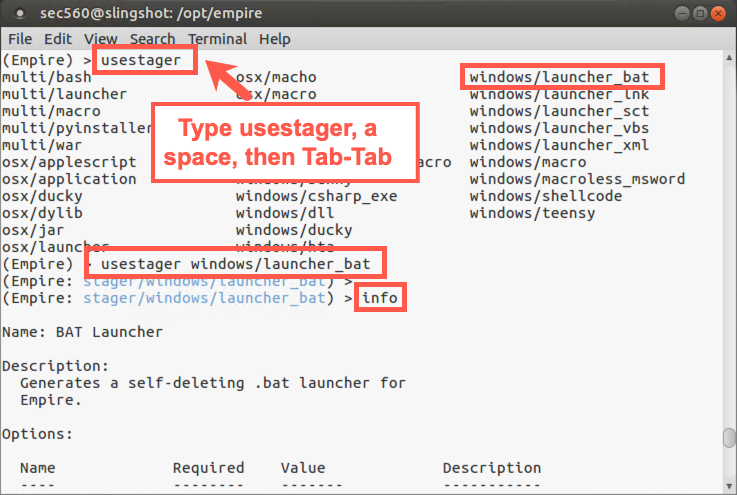This screenshot has height=495, width=737.
Task: Click the info command text
Action: point(380,298)
